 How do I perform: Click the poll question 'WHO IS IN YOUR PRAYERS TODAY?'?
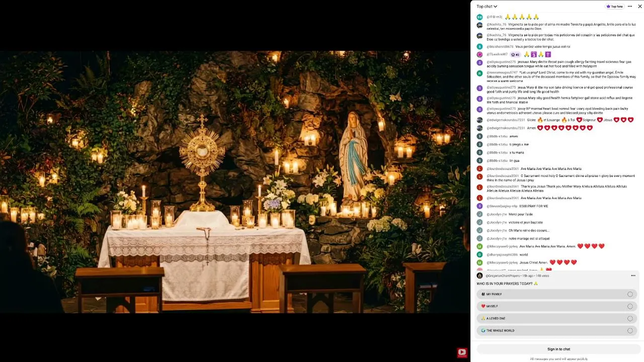(507, 284)
